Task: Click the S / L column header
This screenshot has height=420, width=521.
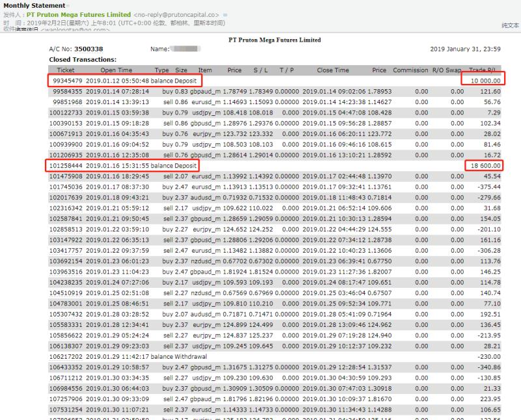Action: 260,70
